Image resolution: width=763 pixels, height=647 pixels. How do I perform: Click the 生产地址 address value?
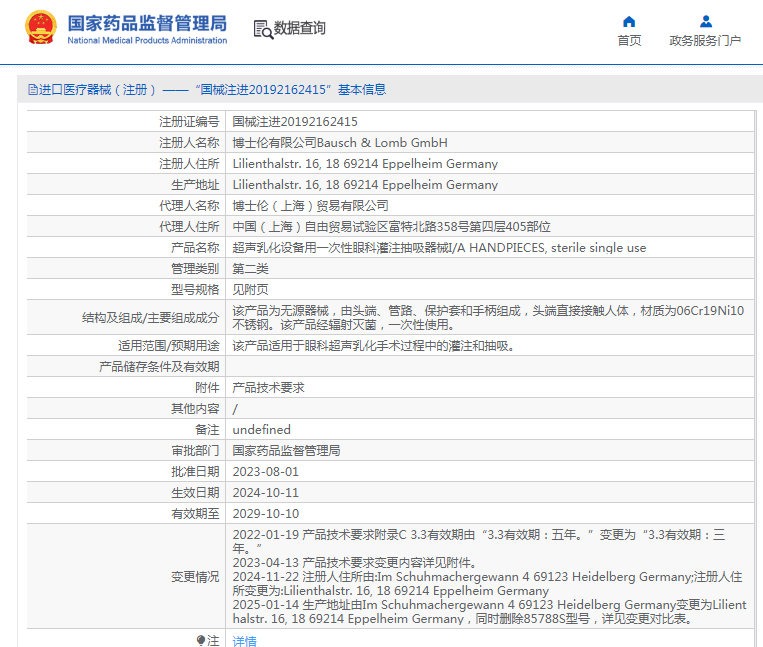(x=365, y=184)
